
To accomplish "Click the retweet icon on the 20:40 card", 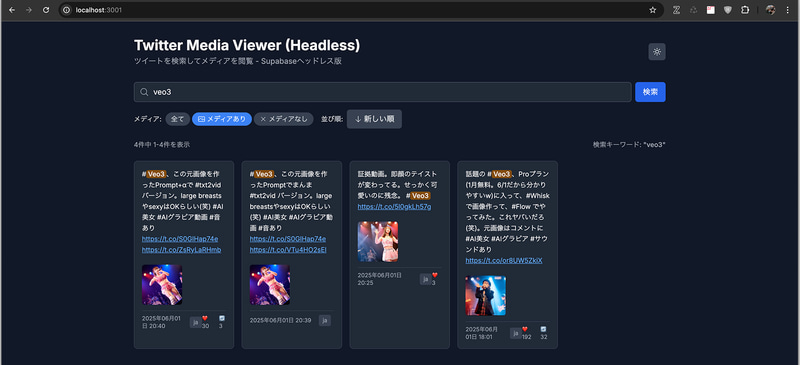I will 222,318.
